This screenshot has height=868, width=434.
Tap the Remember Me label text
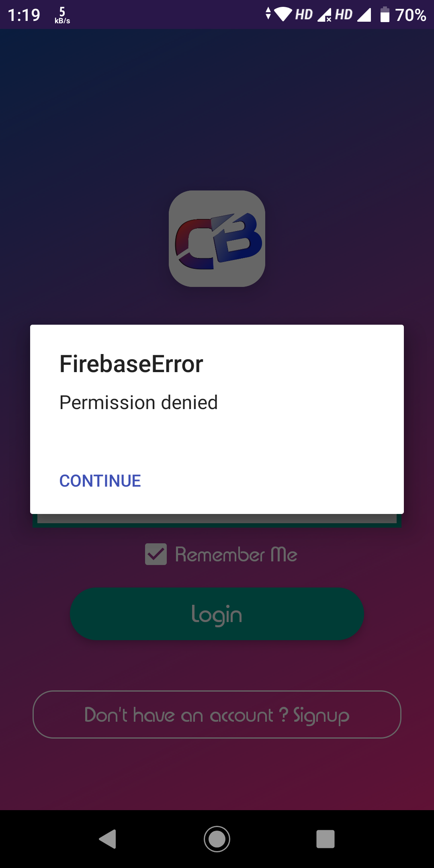coord(236,555)
